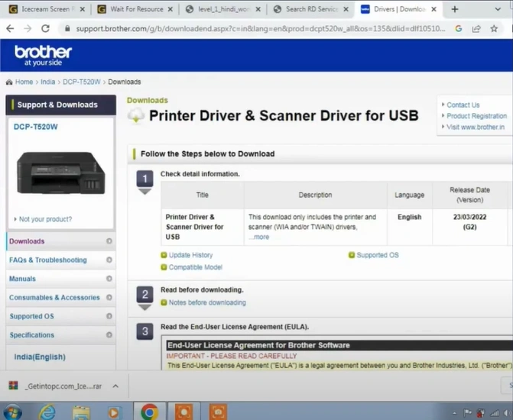Click the Home breadcrumb link

[x=24, y=82]
